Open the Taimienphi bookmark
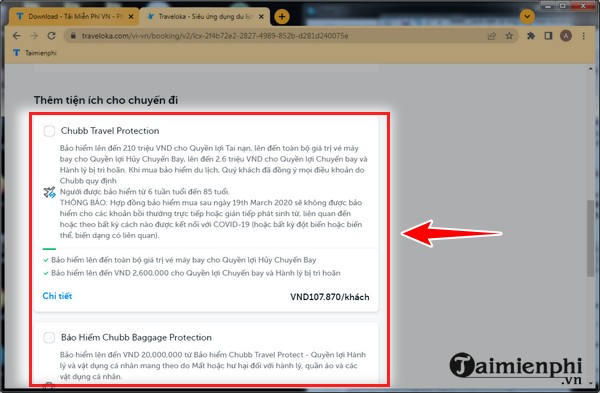The width and height of the screenshot is (600, 393). point(35,53)
